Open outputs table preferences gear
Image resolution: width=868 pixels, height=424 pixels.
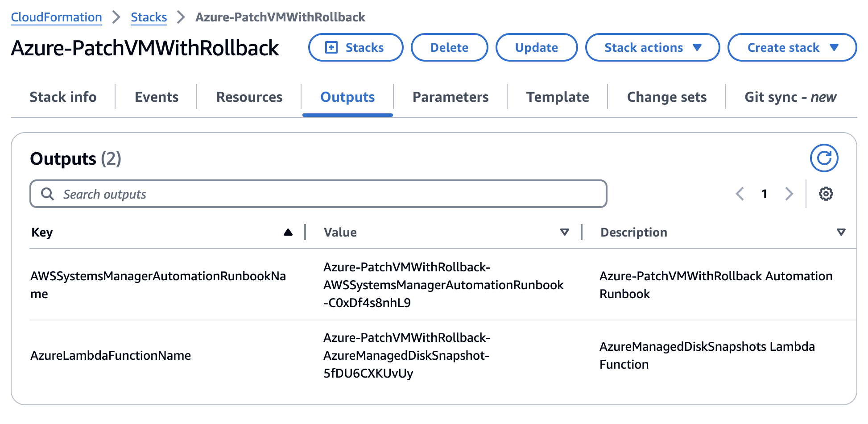click(826, 194)
